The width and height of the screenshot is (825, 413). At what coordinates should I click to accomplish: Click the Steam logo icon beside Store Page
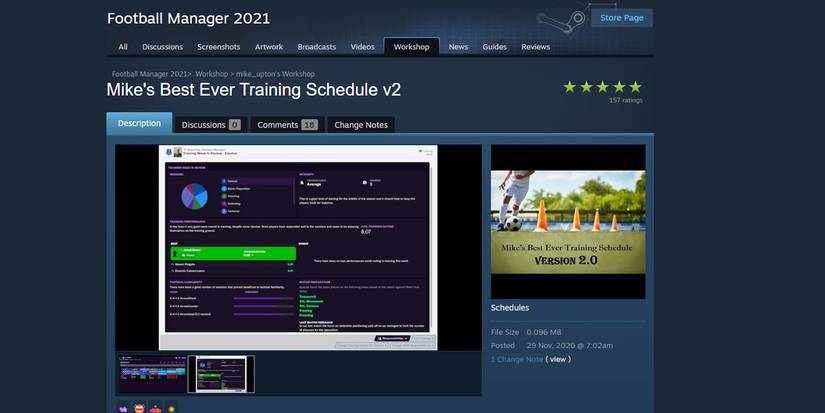tap(561, 22)
